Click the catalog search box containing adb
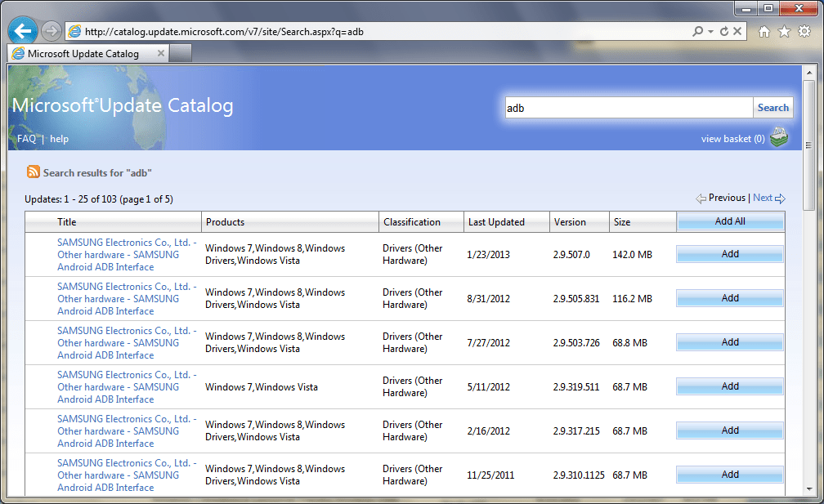The width and height of the screenshot is (824, 504). point(629,108)
